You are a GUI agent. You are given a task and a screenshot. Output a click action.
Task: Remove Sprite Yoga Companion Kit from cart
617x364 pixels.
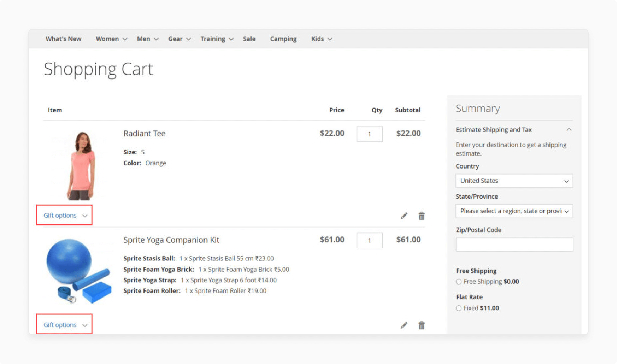(421, 325)
